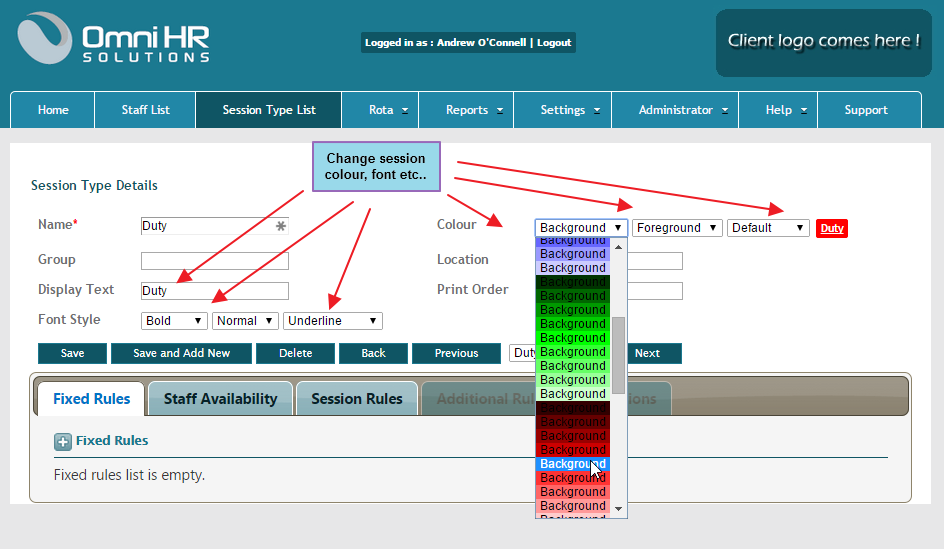Expand the Administrator menu
Image resolution: width=944 pixels, height=560 pixels.
675,110
